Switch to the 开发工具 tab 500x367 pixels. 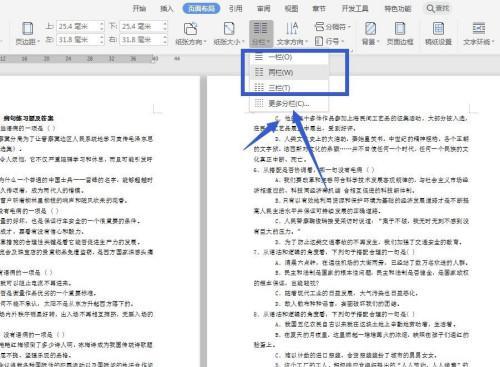coord(355,8)
